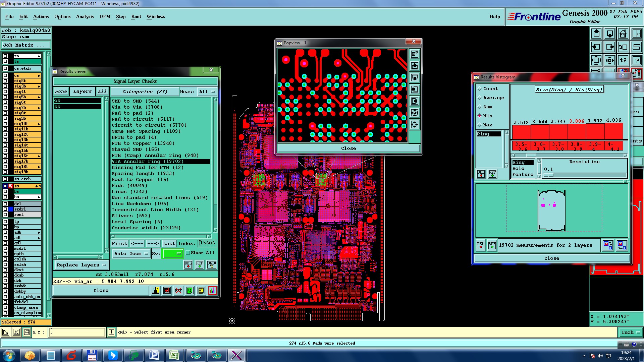Enable the Show All checkbox
Image resolution: width=644 pixels, height=362 pixels.
[x=188, y=253]
